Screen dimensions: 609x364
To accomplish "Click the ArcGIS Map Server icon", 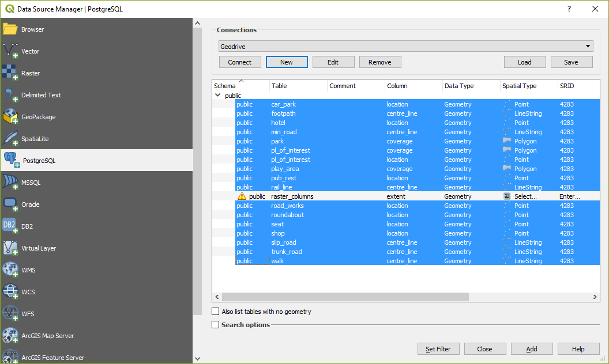I will (10, 335).
